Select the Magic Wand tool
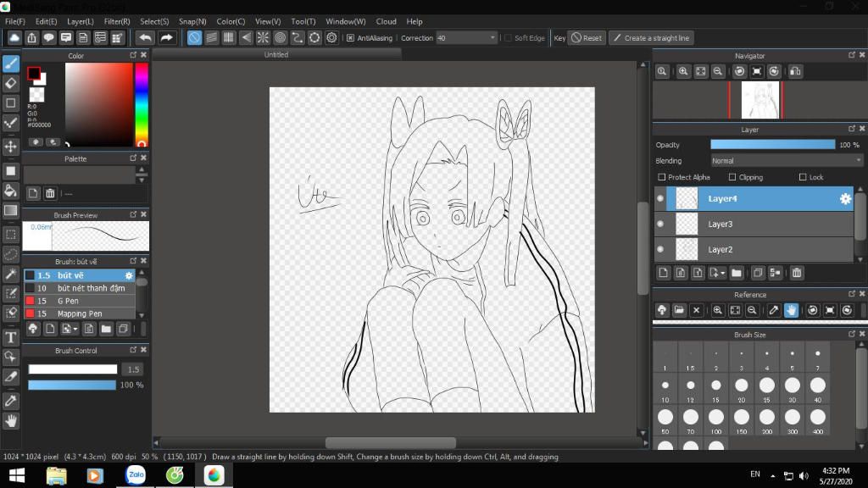 pos(10,274)
